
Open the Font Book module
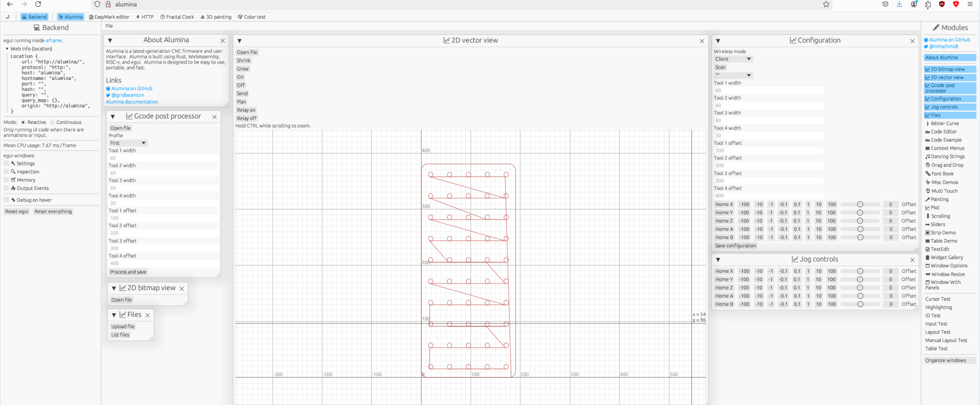[942, 174]
